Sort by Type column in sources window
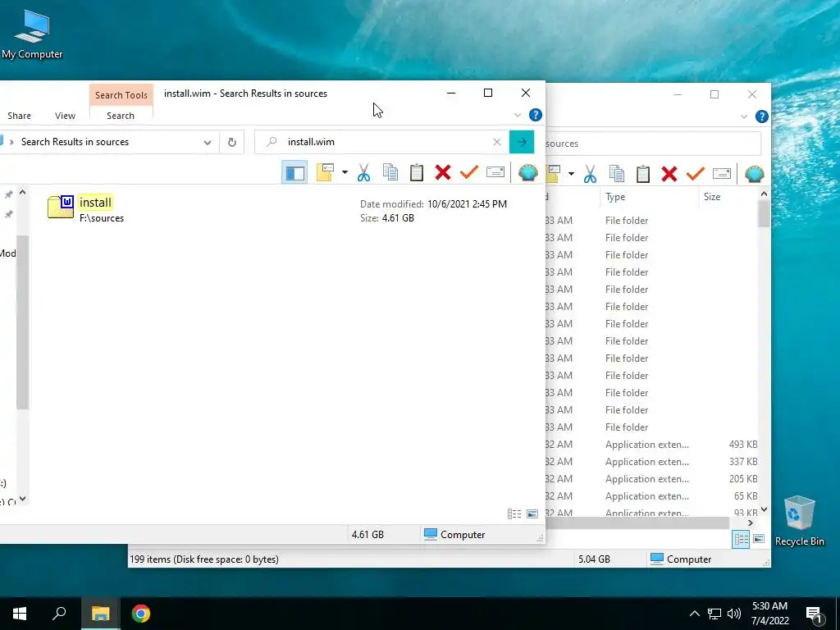The height and width of the screenshot is (630, 840). point(649,197)
